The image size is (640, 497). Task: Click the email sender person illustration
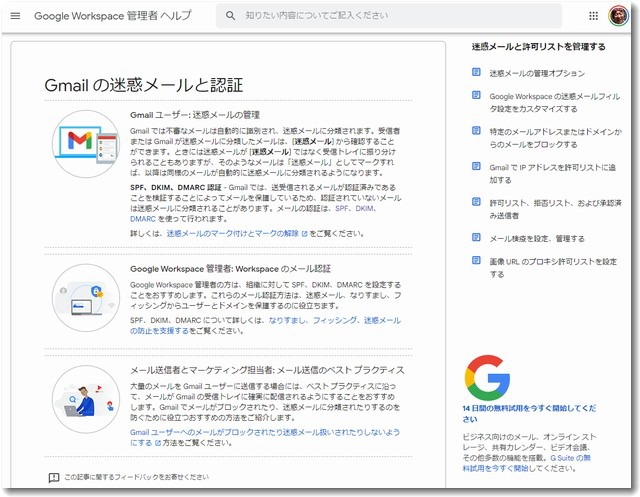pos(86,399)
